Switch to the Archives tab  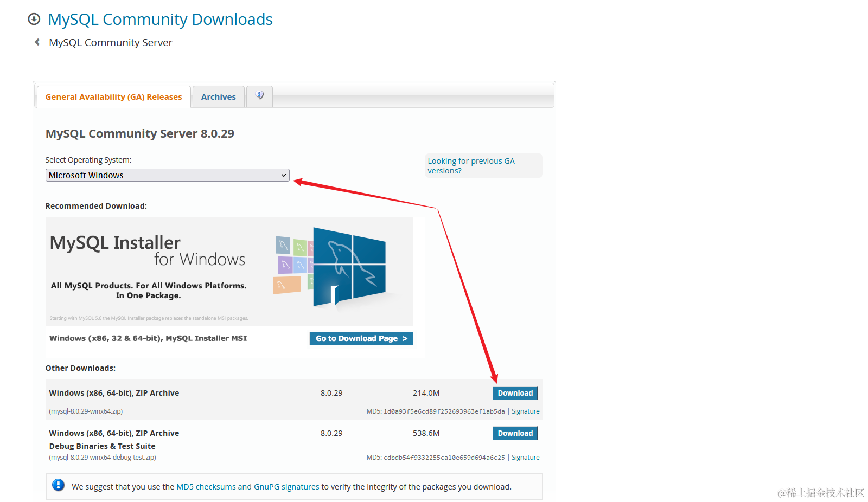point(219,97)
